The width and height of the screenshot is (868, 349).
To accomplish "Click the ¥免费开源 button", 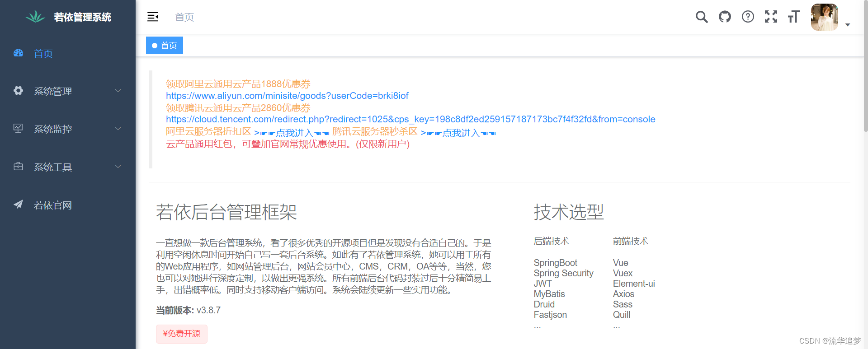I will click(182, 334).
